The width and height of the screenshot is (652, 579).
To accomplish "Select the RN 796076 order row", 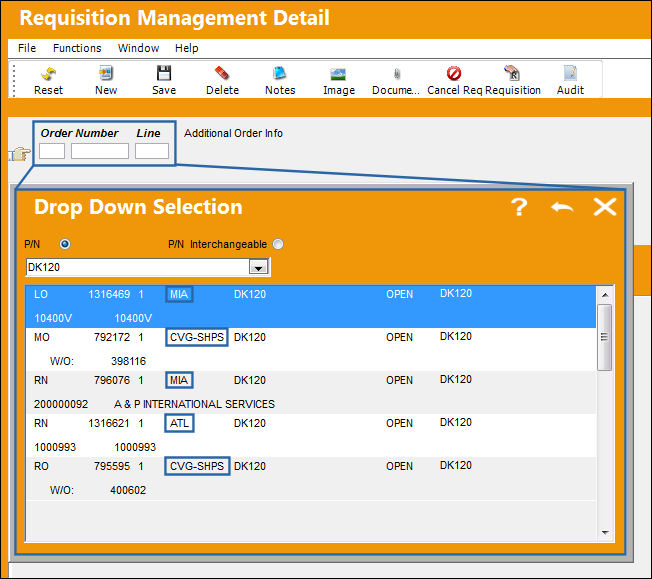I will point(311,392).
